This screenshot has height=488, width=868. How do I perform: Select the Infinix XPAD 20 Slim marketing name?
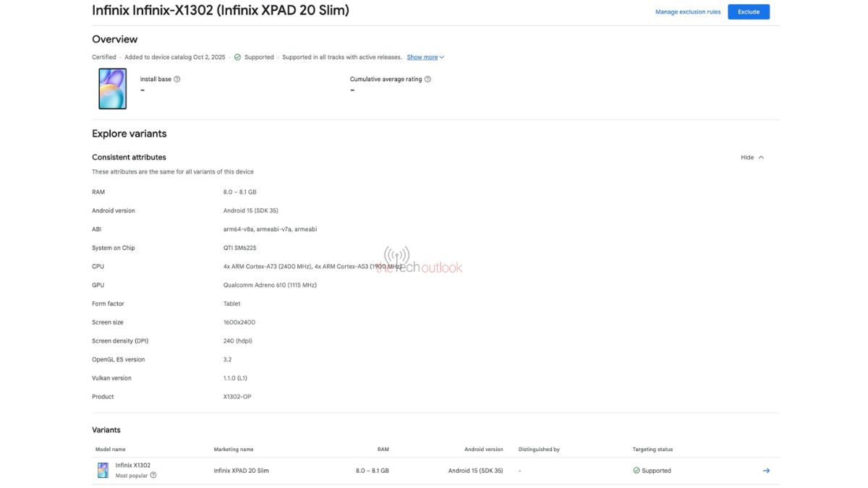239,470
